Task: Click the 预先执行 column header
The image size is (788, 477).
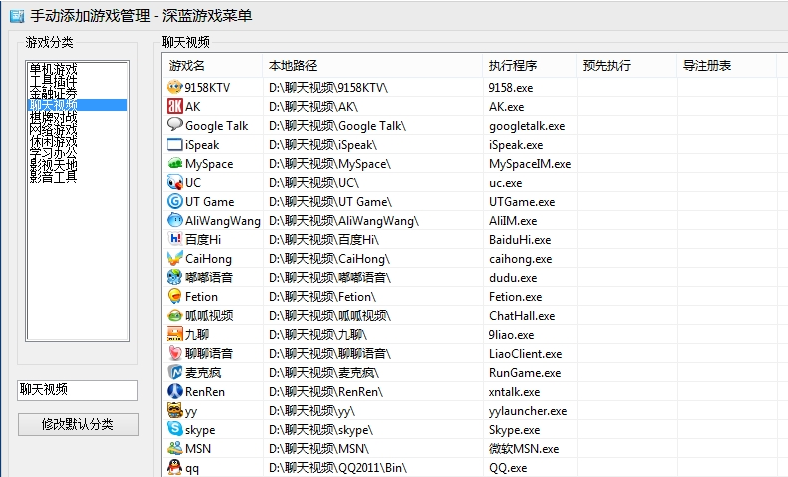Action: [x=627, y=66]
